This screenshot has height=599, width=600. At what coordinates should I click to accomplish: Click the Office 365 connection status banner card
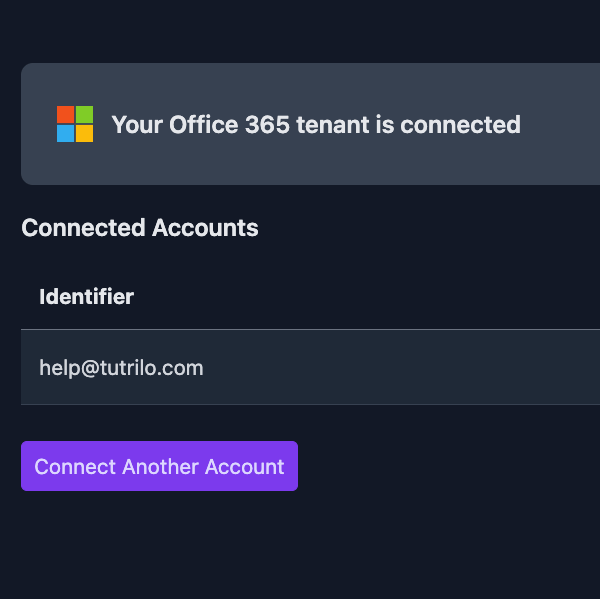pyautogui.click(x=310, y=124)
